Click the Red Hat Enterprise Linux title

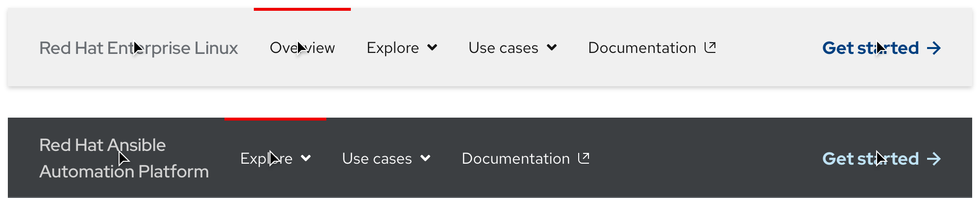[x=138, y=48]
